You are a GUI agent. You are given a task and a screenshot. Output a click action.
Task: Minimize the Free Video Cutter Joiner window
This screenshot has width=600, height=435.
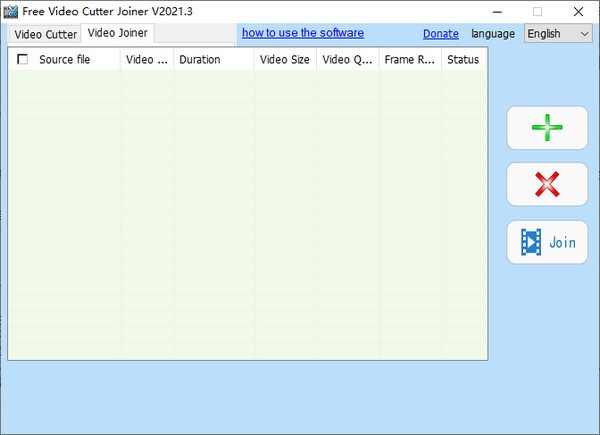coord(490,11)
